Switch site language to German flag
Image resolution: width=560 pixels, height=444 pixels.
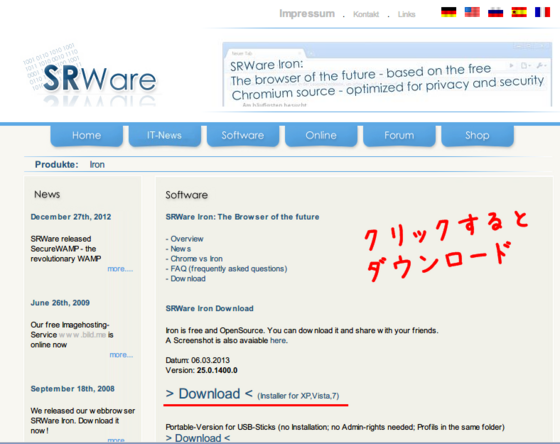point(448,12)
